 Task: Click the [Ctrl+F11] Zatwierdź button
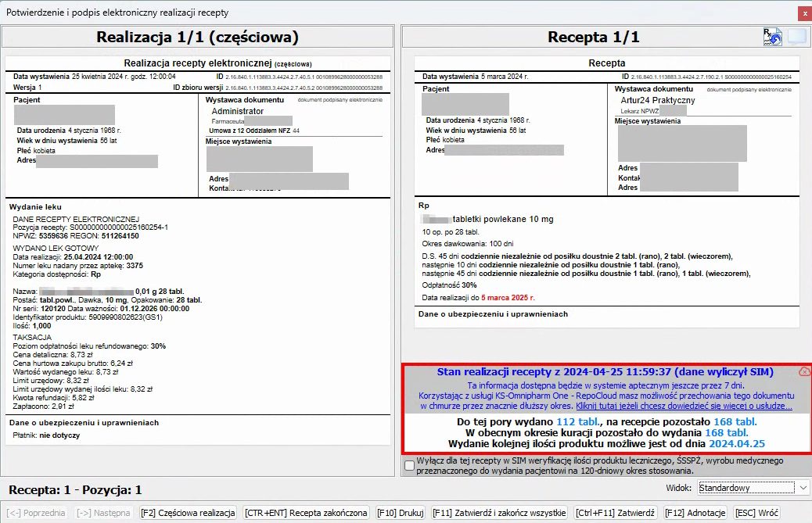coord(615,513)
